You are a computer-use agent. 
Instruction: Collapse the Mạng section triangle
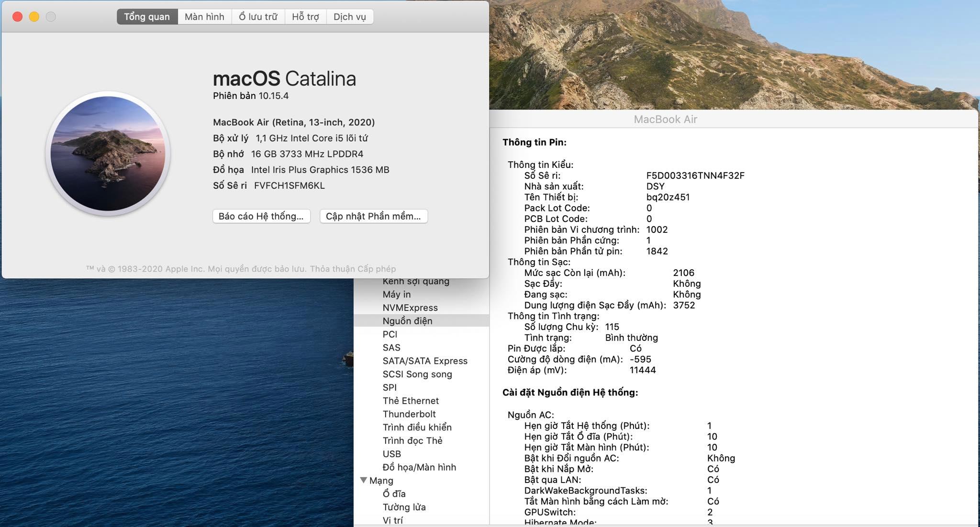coord(364,480)
